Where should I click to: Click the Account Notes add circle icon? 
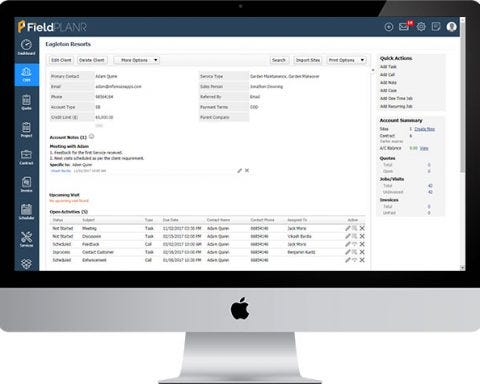(92, 136)
